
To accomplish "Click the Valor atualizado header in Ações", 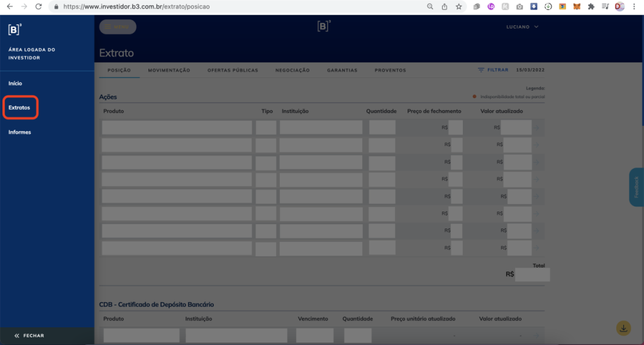I will (x=501, y=111).
